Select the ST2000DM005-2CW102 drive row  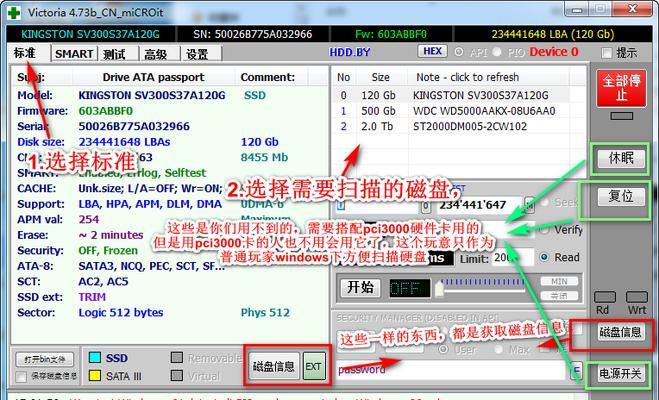[451, 126]
